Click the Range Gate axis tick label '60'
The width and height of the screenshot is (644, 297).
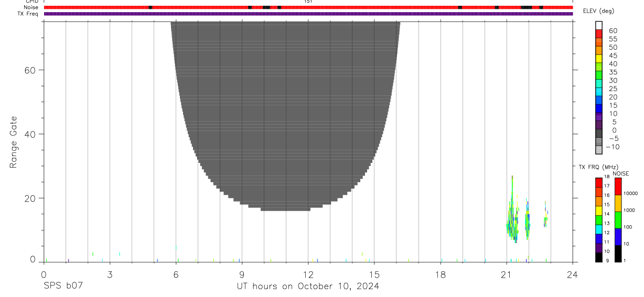point(29,70)
